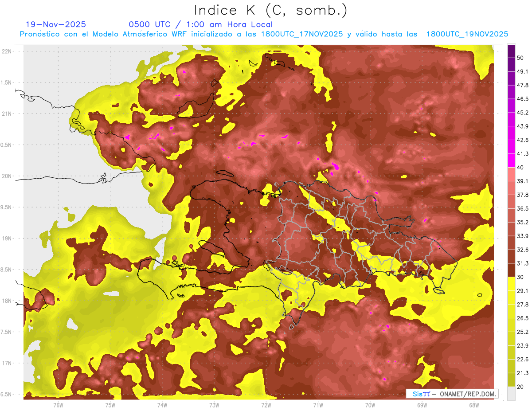Click the WRF forecast description line
Image resolution: width=532 pixels, height=411 pixels.
(264, 34)
